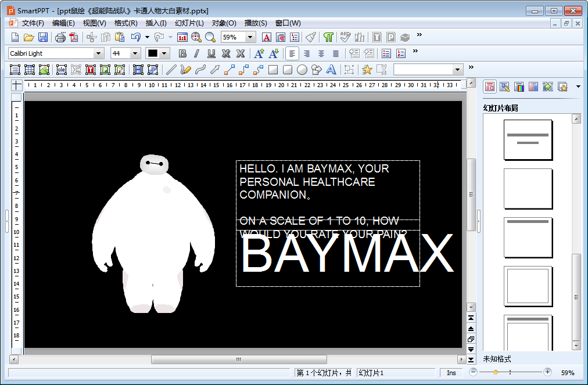Align text left
The width and height of the screenshot is (588, 385).
click(292, 53)
